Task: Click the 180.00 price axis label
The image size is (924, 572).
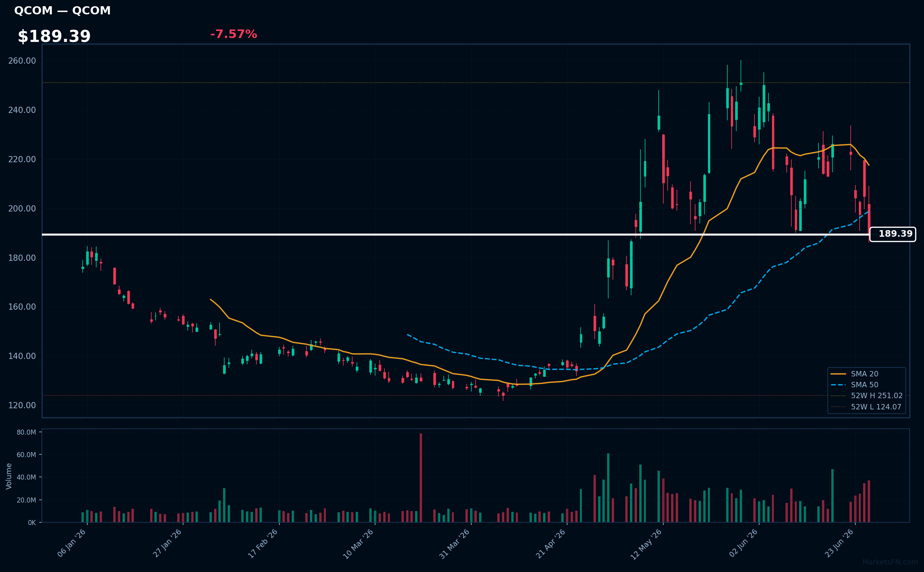Action: [x=22, y=258]
